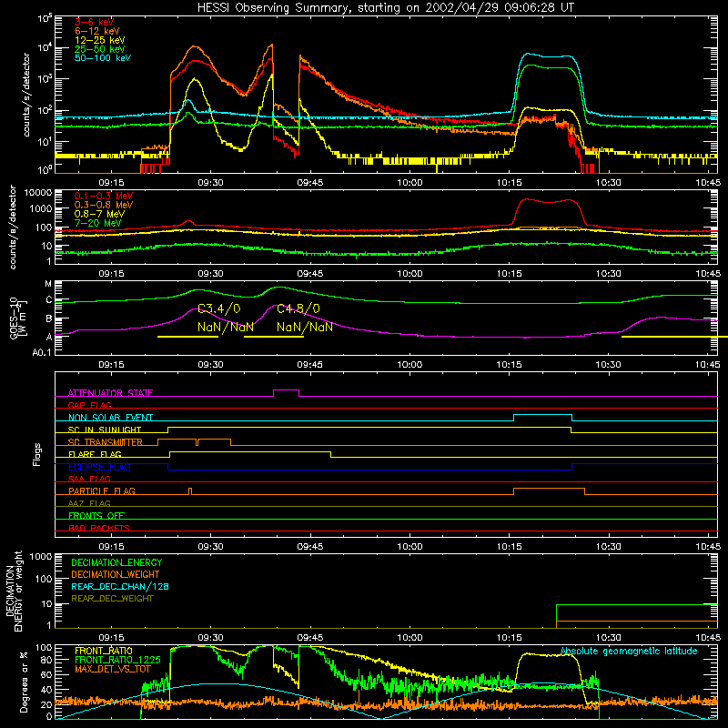Select the 'BAD_PACKETS' flag label

[99, 528]
